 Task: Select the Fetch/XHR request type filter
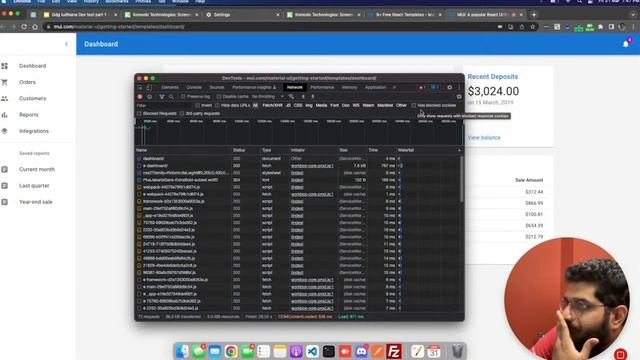(x=272, y=105)
